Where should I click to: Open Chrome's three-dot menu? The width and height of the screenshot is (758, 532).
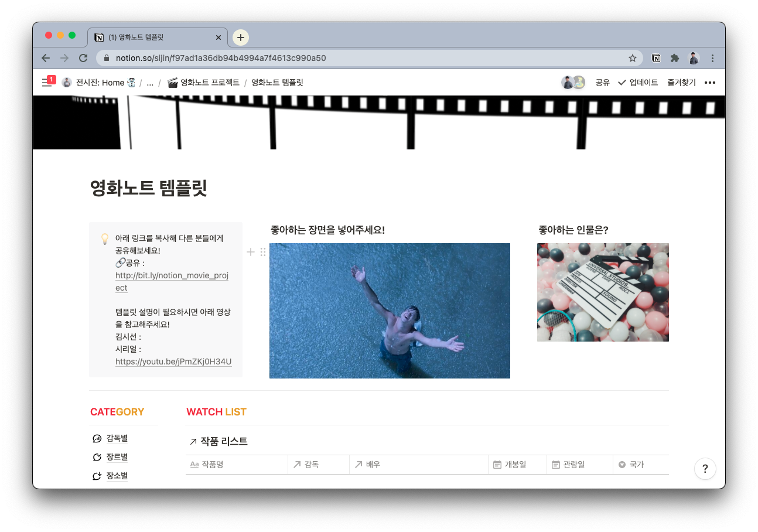pos(712,58)
